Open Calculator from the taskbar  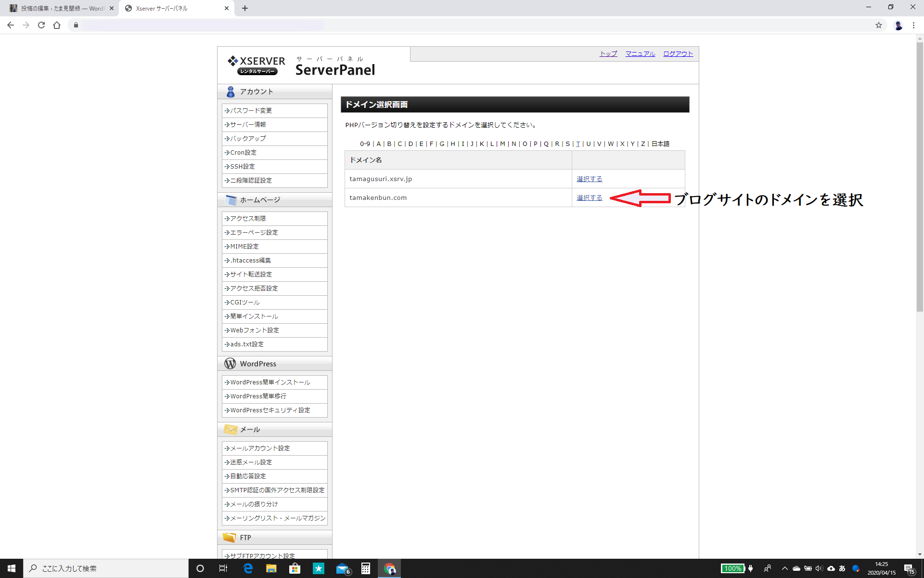pyautogui.click(x=366, y=568)
